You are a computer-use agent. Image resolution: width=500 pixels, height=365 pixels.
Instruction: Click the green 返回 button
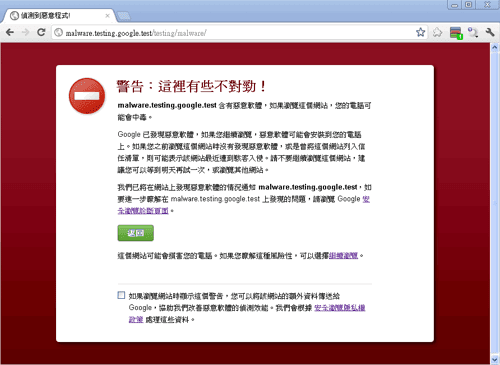coord(136,233)
